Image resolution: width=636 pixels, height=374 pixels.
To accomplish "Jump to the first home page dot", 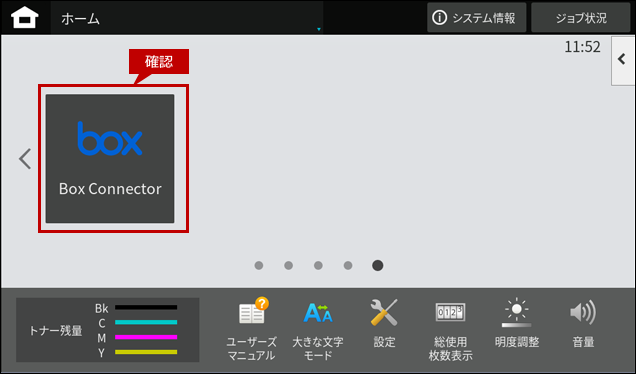I will (259, 265).
